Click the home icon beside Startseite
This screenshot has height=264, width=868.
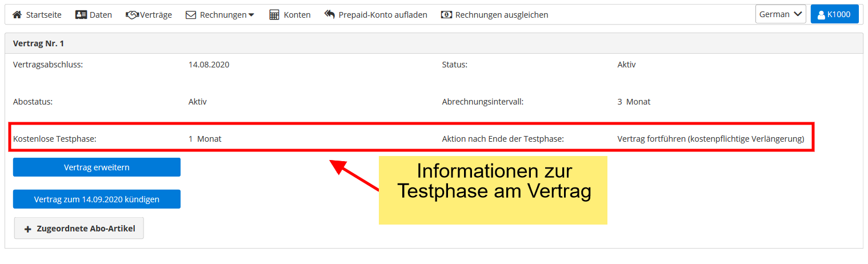click(x=17, y=15)
